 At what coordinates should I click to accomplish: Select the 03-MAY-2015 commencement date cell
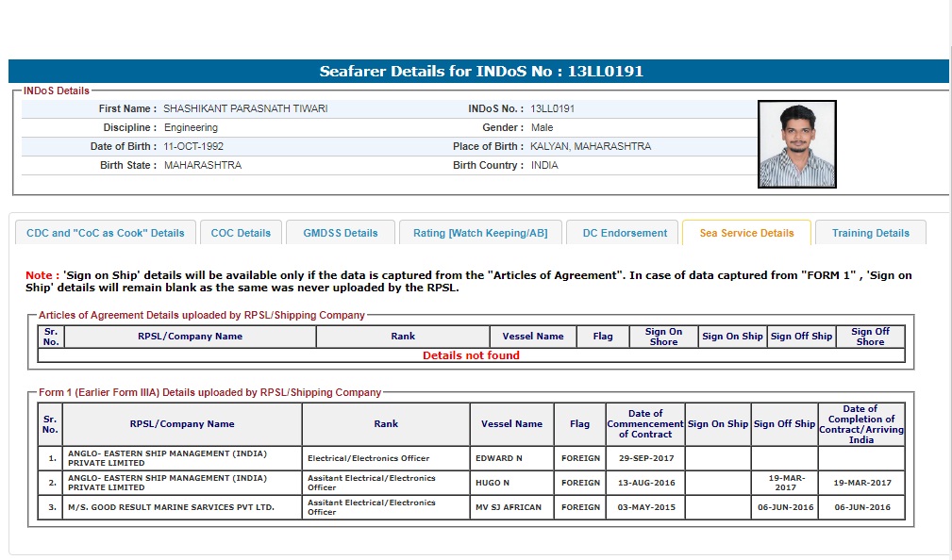click(645, 507)
